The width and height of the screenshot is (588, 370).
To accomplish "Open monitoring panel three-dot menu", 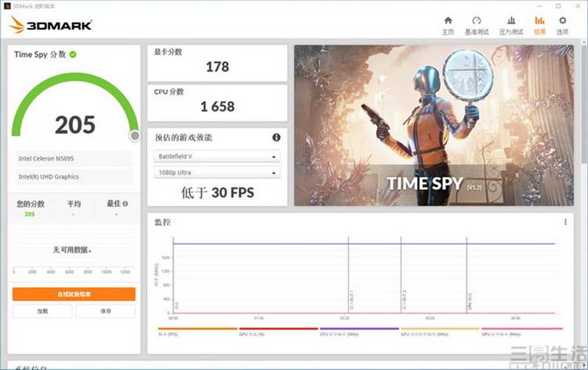I will [565, 223].
